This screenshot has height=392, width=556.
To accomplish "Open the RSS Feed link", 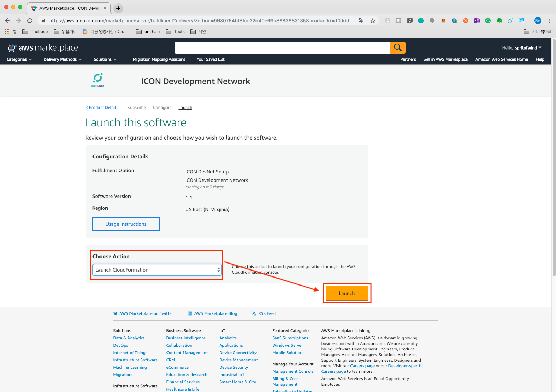I will pos(264,313).
